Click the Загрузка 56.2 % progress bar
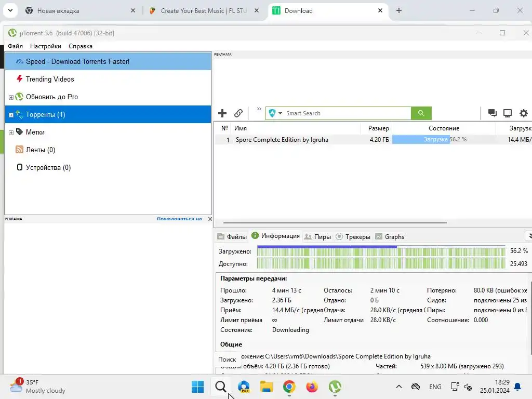This screenshot has width=532, height=399. pos(444,139)
